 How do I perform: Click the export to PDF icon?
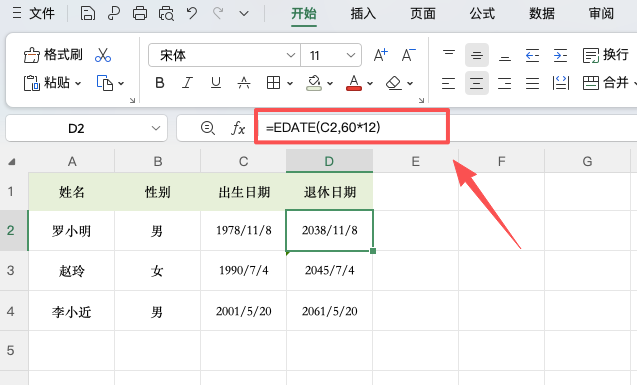(x=114, y=13)
